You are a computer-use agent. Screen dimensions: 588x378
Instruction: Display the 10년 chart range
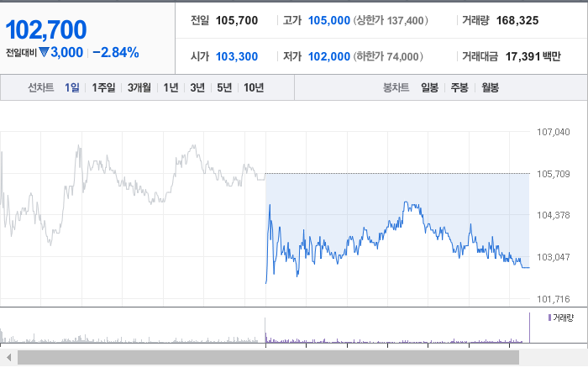(254, 87)
